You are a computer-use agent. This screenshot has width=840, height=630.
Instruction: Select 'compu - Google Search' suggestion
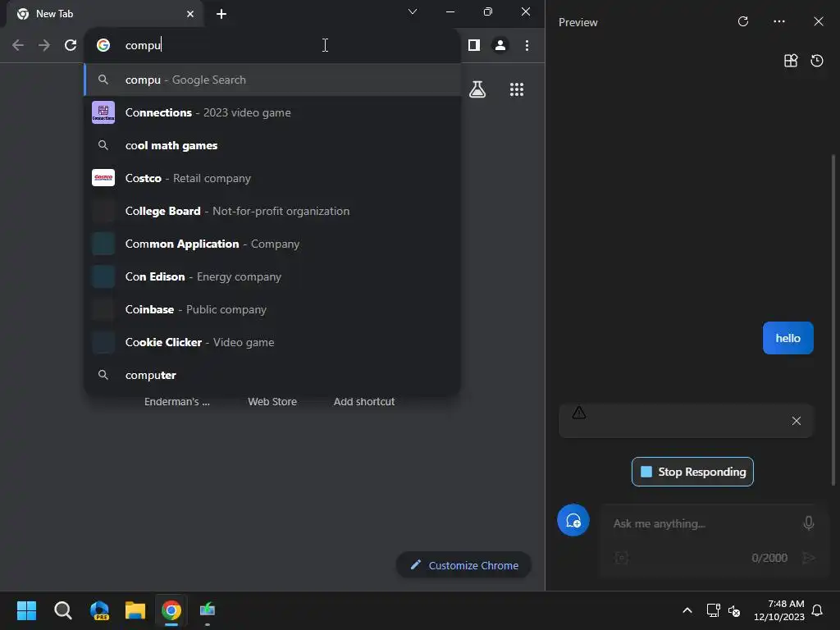click(x=272, y=80)
